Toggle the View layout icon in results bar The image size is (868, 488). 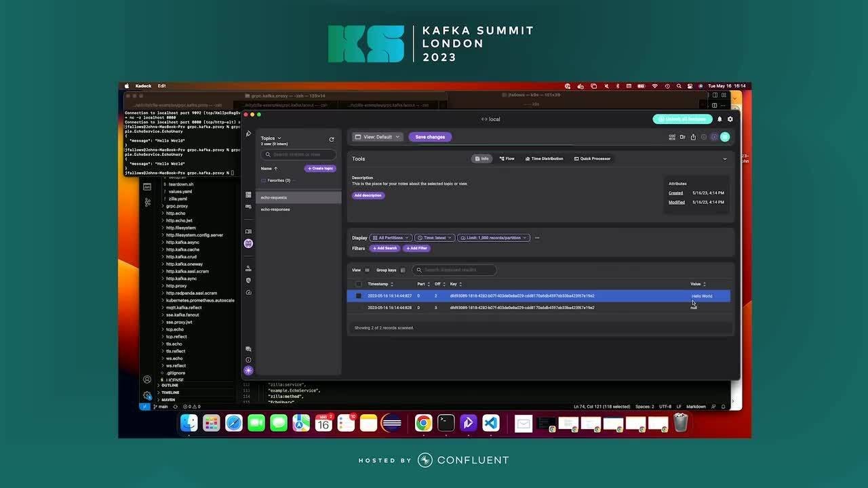tap(367, 270)
